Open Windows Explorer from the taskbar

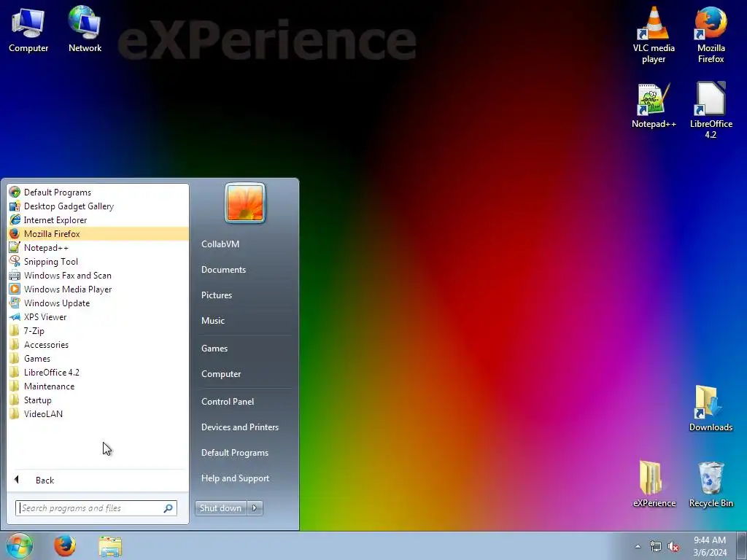pyautogui.click(x=110, y=545)
